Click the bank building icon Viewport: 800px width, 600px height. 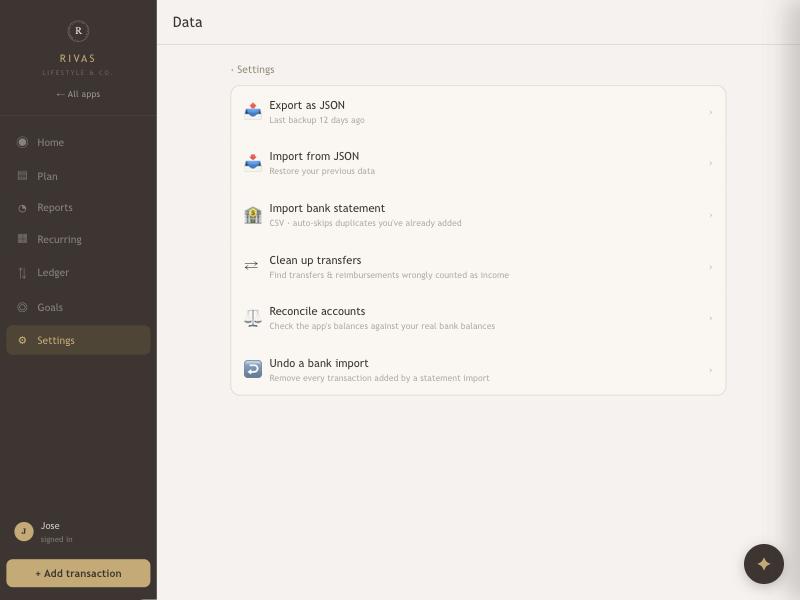click(253, 215)
